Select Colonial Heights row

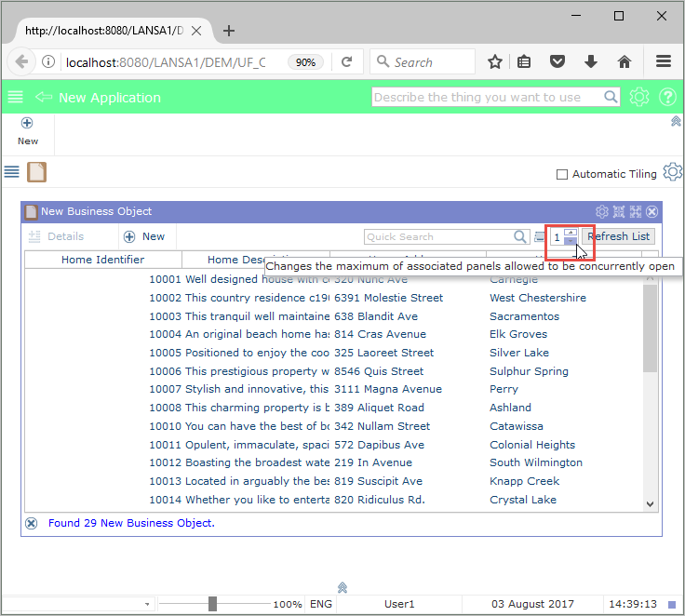click(334, 445)
